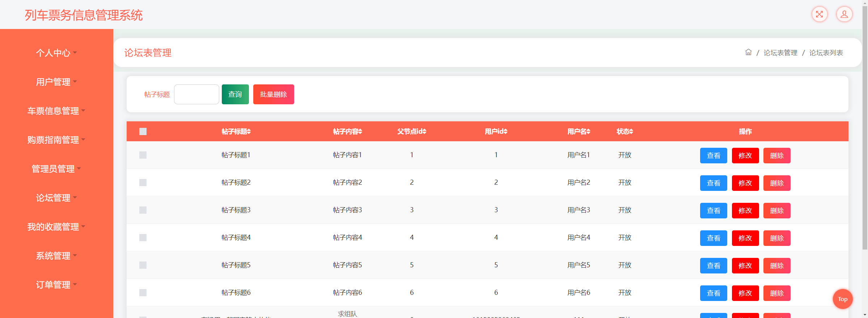Screen dimensions: 868x318
Task: Click 修改 for 帖子标题6 row
Action: click(745, 293)
